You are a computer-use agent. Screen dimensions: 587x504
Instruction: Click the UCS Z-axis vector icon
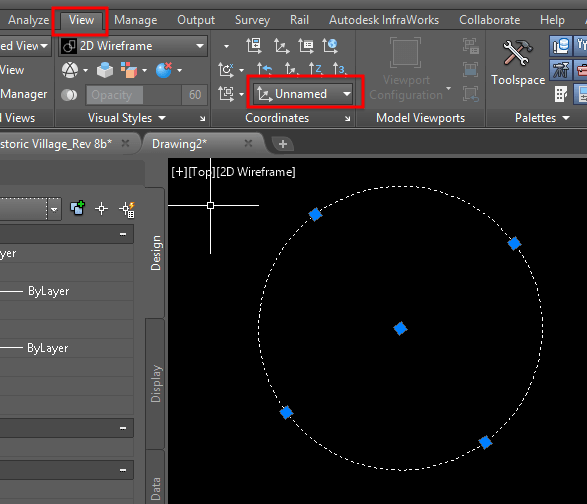pyautogui.click(x=315, y=69)
